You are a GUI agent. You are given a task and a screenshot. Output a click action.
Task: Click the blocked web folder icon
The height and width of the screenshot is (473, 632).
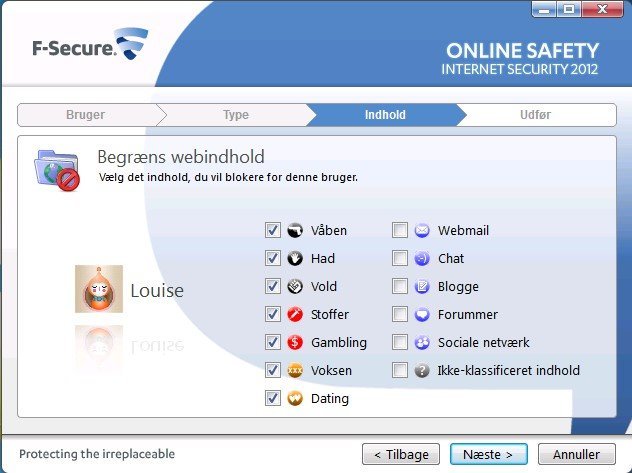[57, 170]
